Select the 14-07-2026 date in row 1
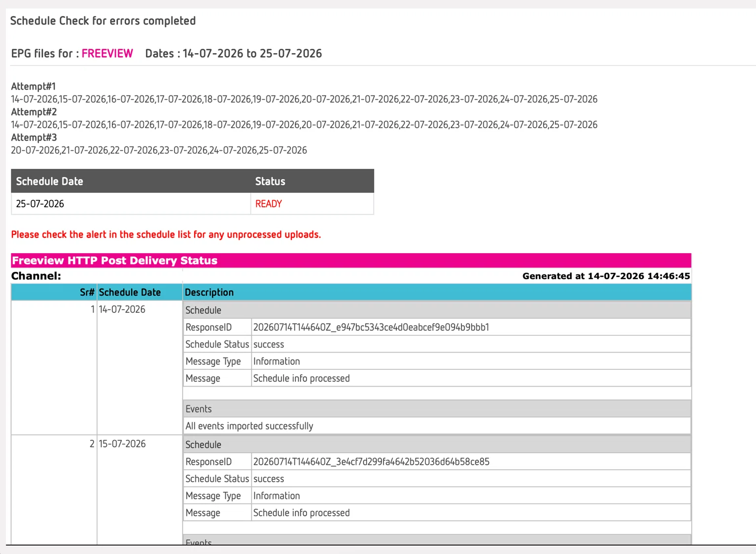 [122, 309]
